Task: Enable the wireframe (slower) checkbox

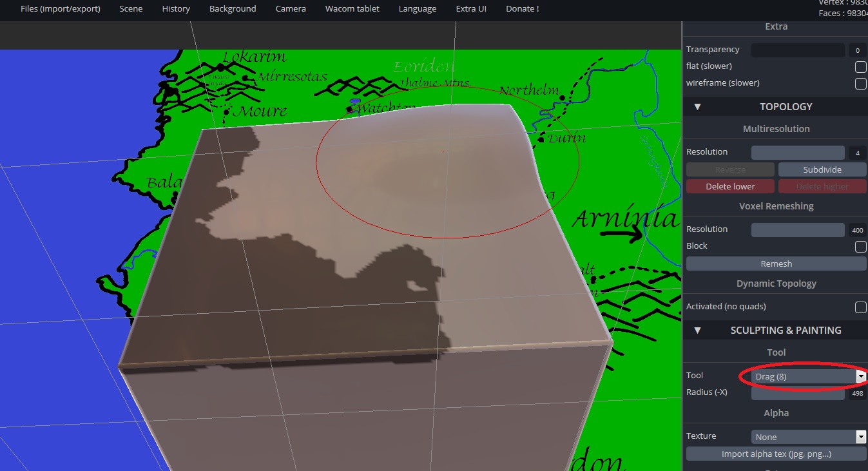Action: [x=860, y=84]
